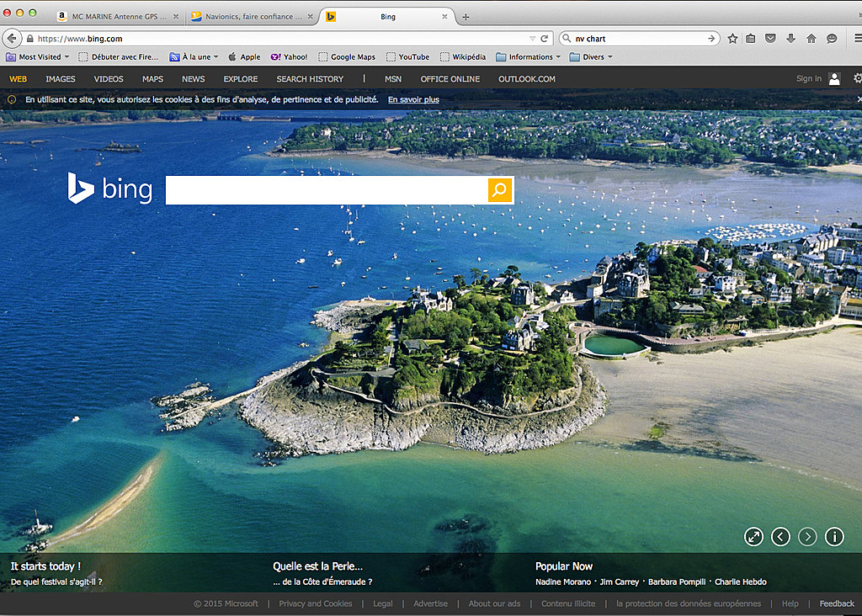Open a new tab with plus button

tap(466, 17)
